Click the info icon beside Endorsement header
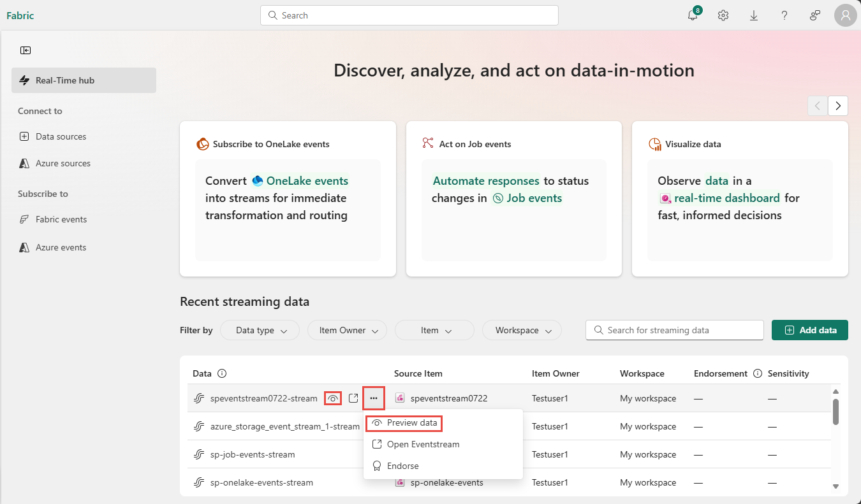The height and width of the screenshot is (504, 861). [758, 373]
